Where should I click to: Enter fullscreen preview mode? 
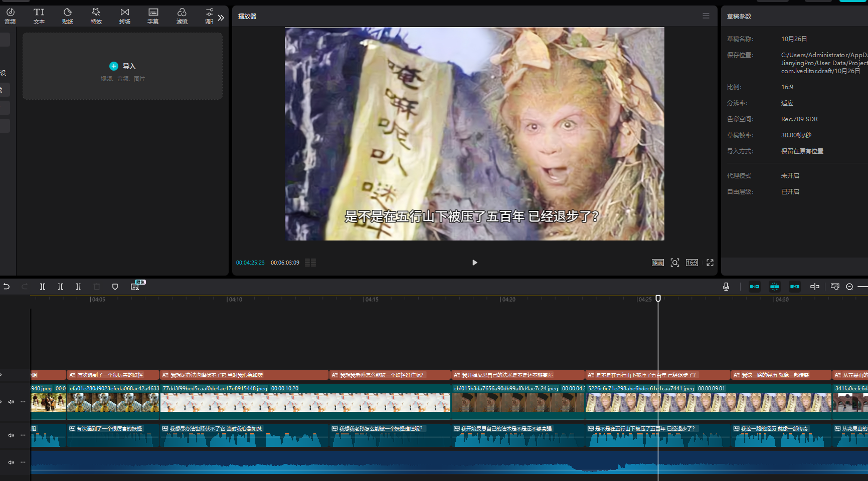point(710,263)
